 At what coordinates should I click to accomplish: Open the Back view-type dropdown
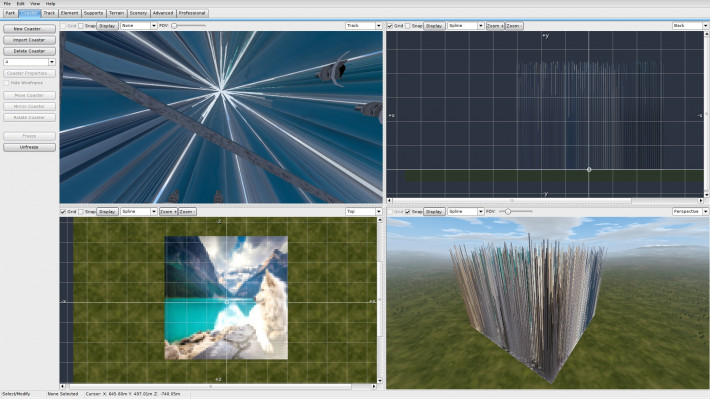click(x=691, y=26)
